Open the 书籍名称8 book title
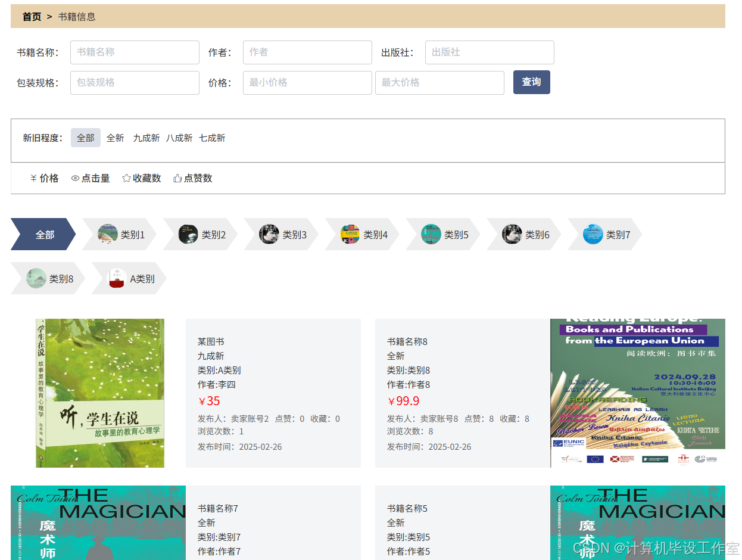 tap(407, 341)
